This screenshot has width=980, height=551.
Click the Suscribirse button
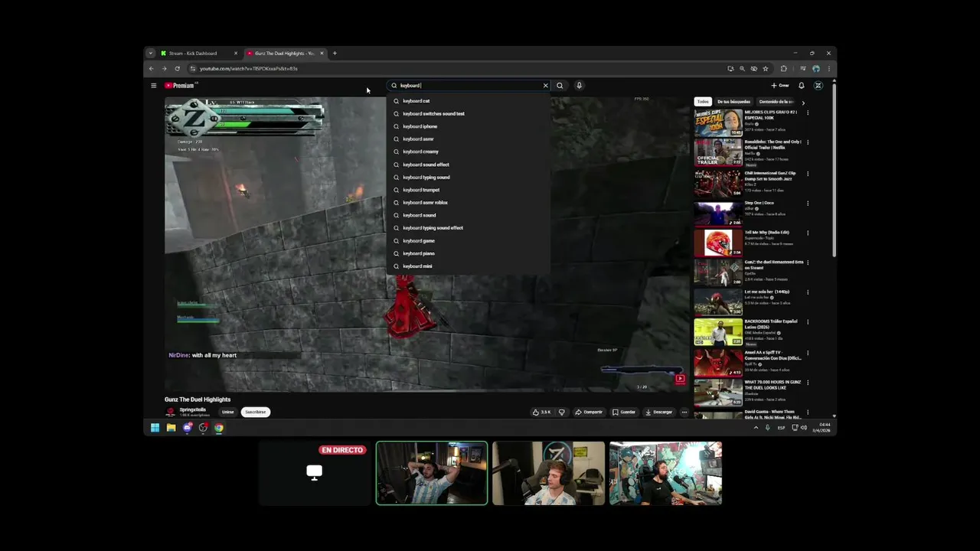(x=255, y=412)
